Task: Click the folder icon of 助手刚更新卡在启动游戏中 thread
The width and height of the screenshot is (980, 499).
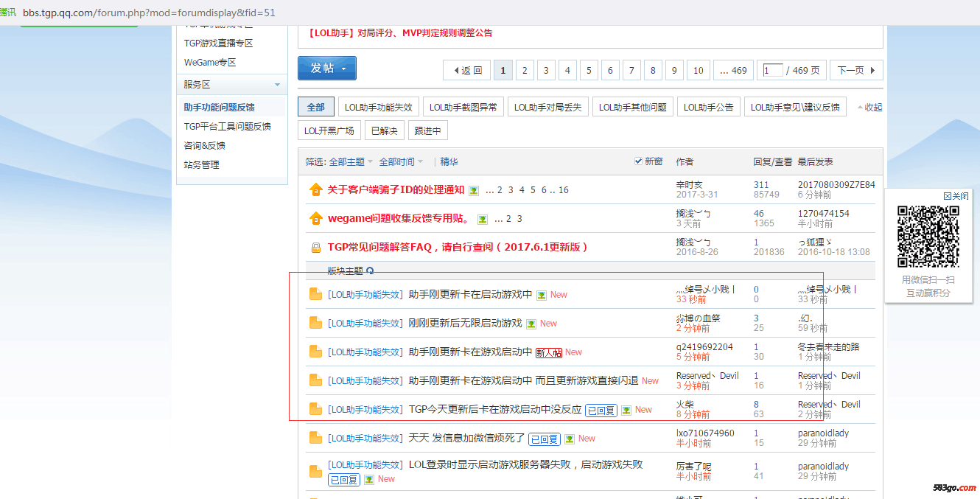Action: click(316, 295)
